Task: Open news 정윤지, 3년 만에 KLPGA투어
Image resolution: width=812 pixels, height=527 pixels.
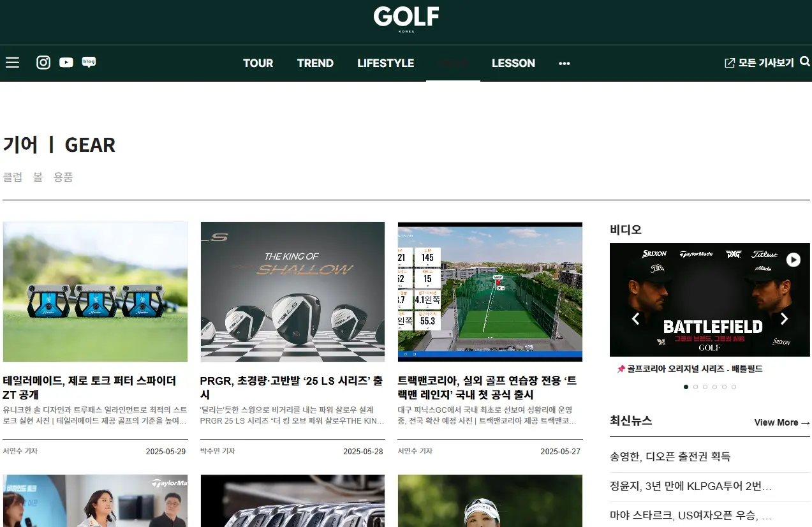Action: pyautogui.click(x=691, y=487)
